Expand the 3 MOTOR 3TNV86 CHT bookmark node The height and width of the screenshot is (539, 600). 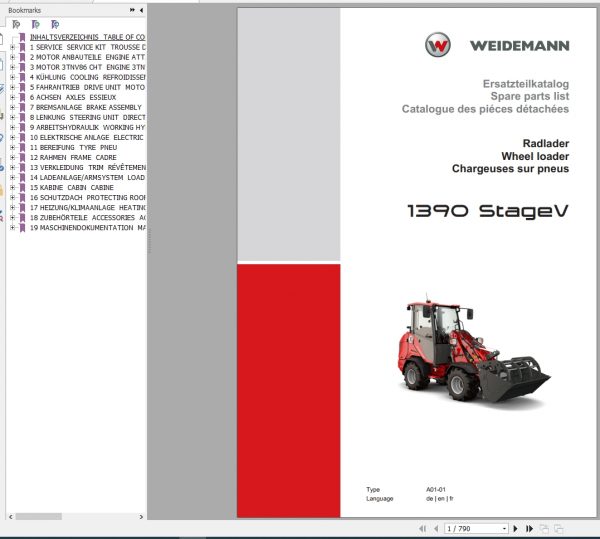[x=12, y=67]
